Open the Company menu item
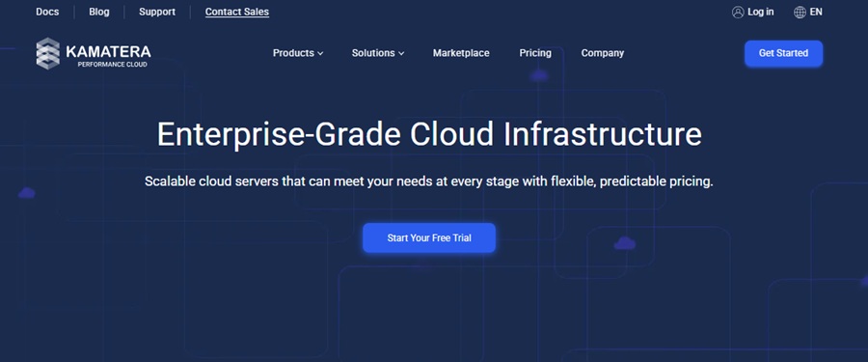Image resolution: width=868 pixels, height=362 pixels. coord(602,53)
